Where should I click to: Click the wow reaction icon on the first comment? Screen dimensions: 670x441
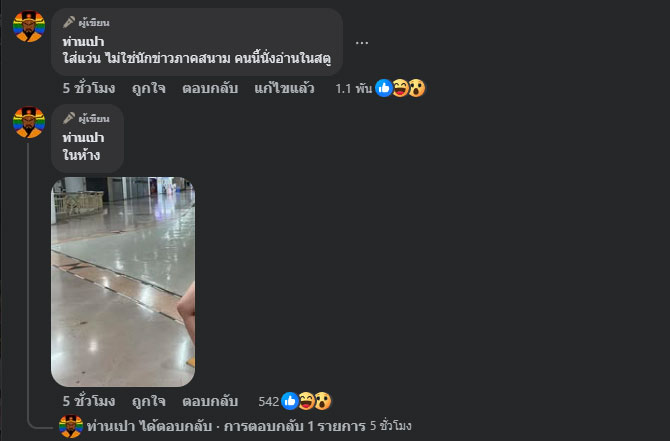pyautogui.click(x=417, y=88)
